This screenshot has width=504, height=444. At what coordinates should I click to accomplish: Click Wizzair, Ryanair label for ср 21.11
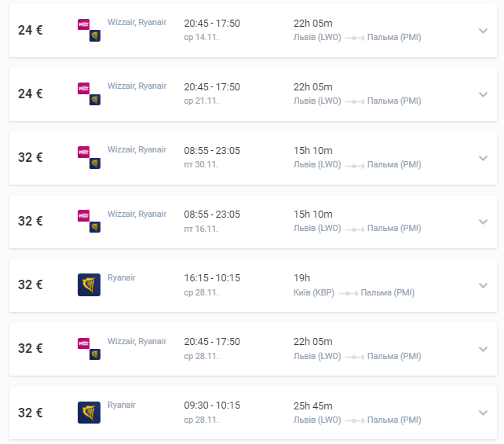[x=137, y=86]
